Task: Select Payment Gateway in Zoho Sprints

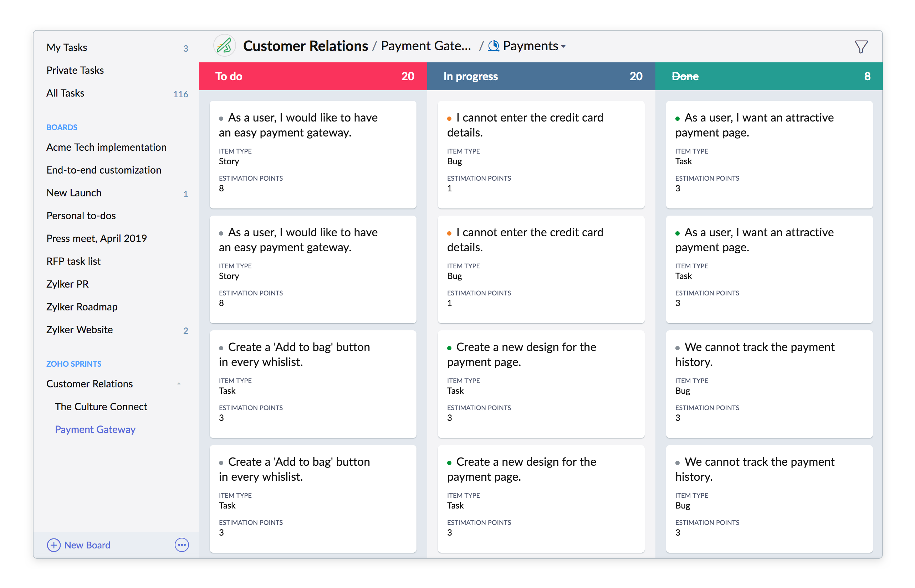Action: click(95, 429)
